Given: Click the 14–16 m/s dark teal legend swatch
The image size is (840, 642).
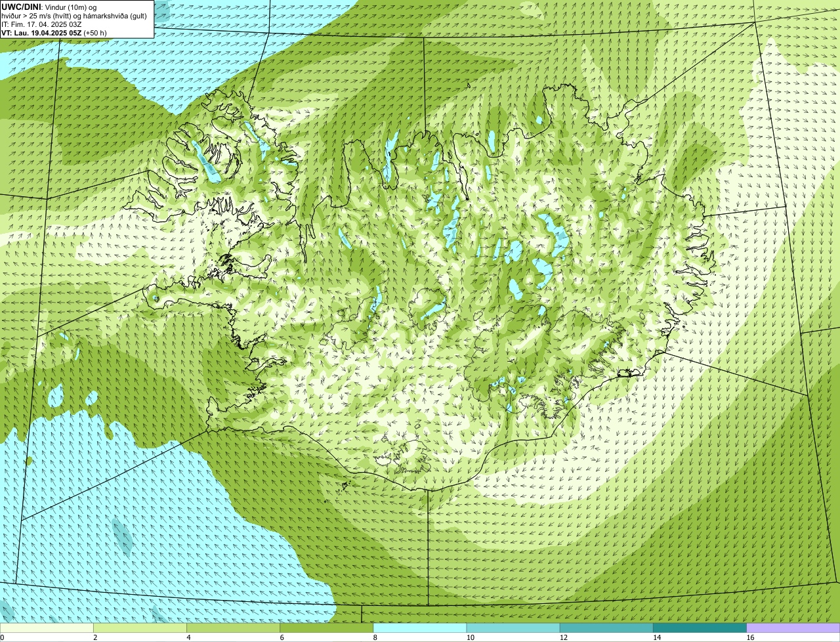Looking at the screenshot, I should click(700, 628).
